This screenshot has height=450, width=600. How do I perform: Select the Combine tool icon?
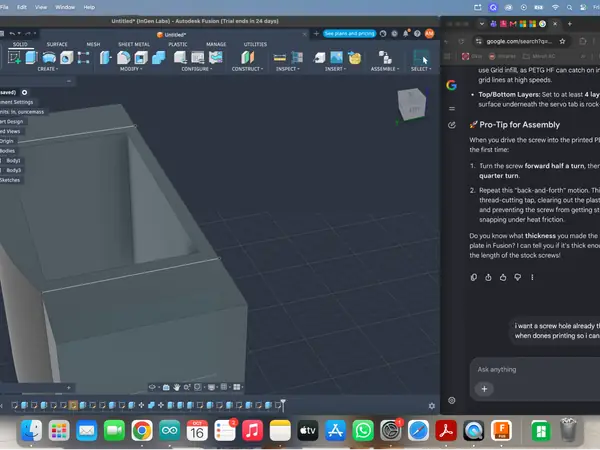159,58
